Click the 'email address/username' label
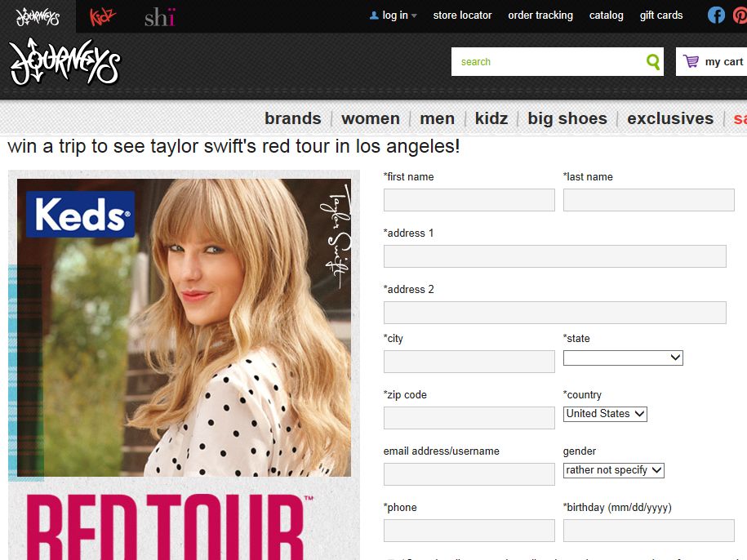 (442, 451)
